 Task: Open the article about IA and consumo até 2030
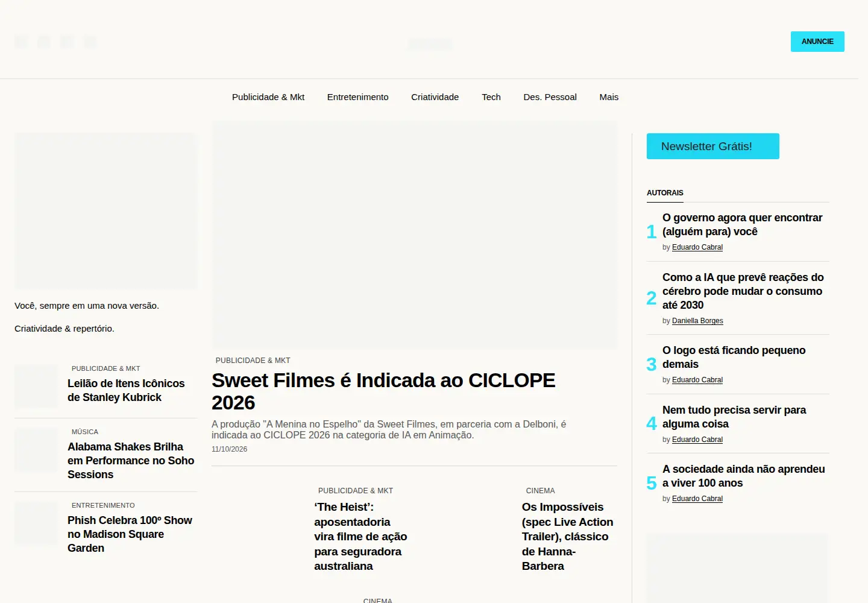click(x=743, y=291)
